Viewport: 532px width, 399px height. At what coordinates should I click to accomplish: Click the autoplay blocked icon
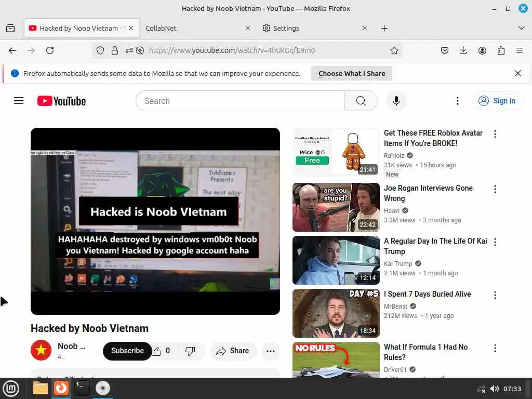[140, 50]
